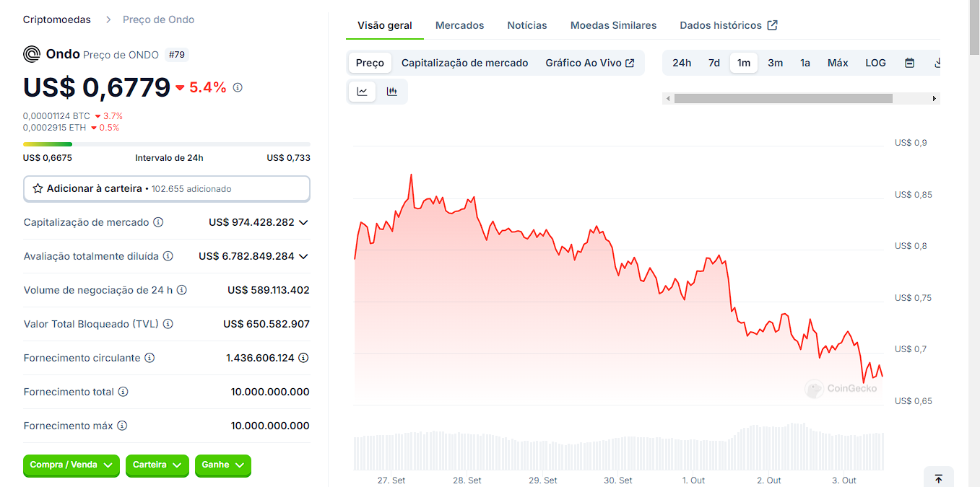The image size is (980, 487).
Task: Open the calendar date range picker
Action: point(909,63)
